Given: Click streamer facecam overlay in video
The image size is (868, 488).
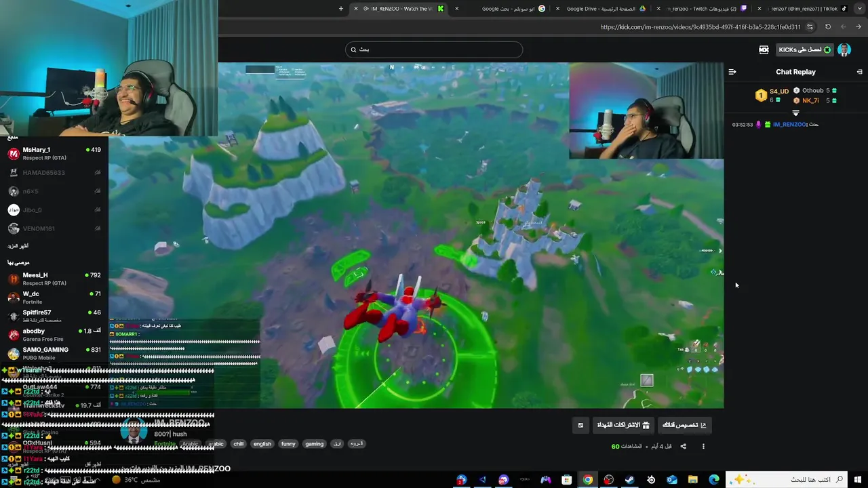Looking at the screenshot, I should 646,111.
